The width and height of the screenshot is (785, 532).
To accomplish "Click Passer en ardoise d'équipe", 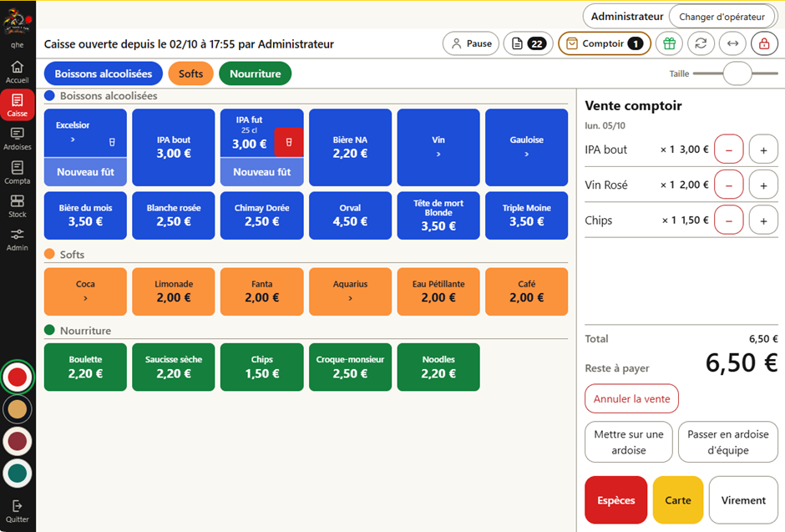I will click(728, 442).
